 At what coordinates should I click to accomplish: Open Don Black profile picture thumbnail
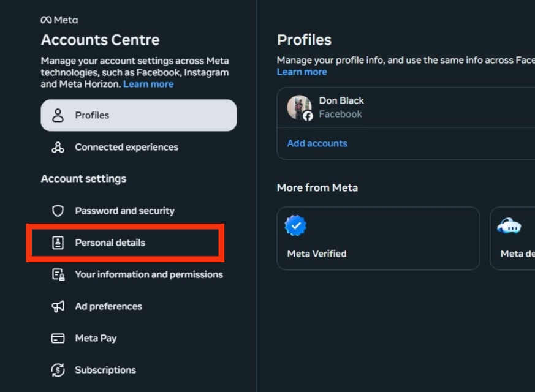point(299,107)
